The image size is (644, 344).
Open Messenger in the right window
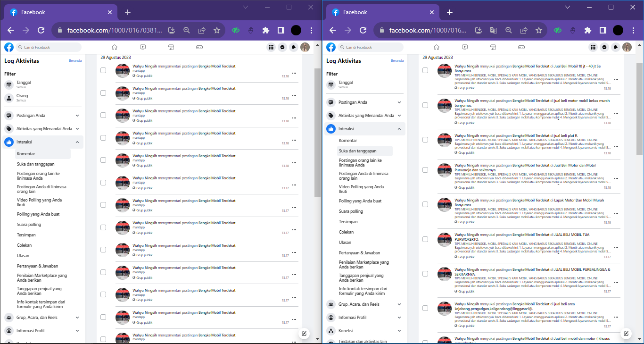click(x=604, y=47)
